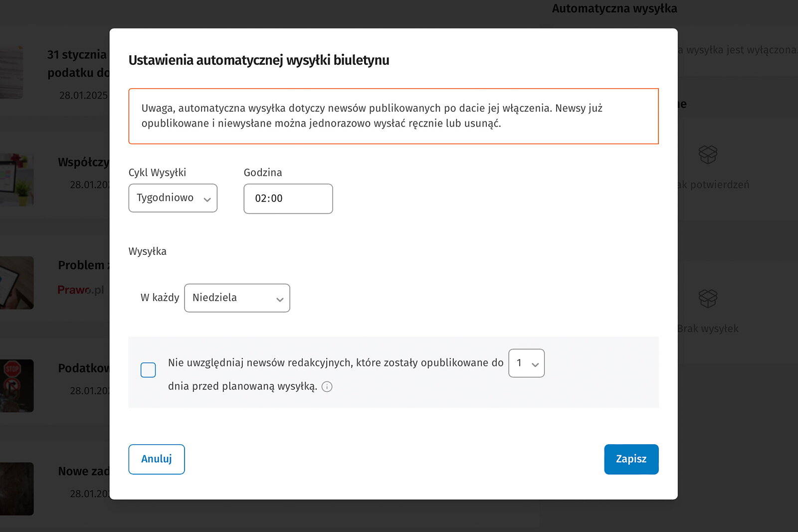Click the info icon after planowaną wysyłką
Viewport: 798px width, 532px height.
327,387
